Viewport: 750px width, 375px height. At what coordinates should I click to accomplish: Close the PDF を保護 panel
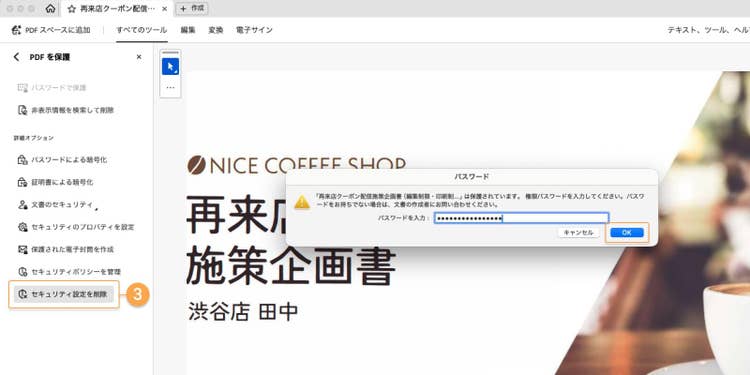pyautogui.click(x=139, y=57)
